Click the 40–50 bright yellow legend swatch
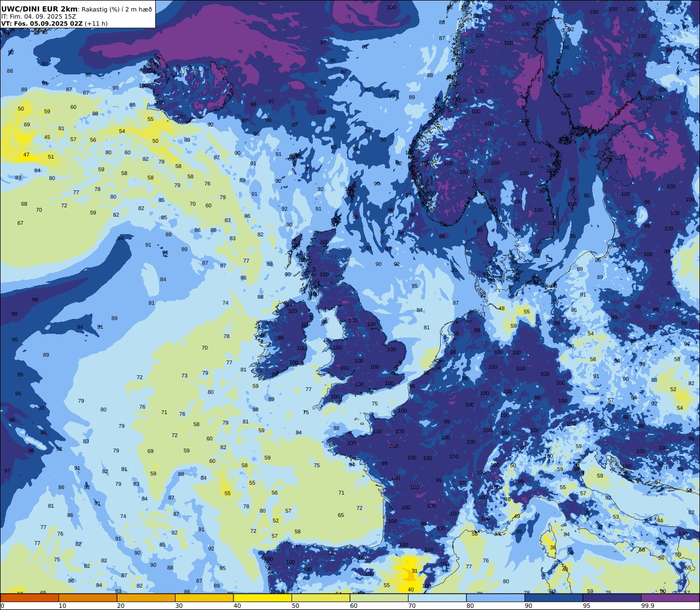The width and height of the screenshot is (700, 610). coord(262,598)
